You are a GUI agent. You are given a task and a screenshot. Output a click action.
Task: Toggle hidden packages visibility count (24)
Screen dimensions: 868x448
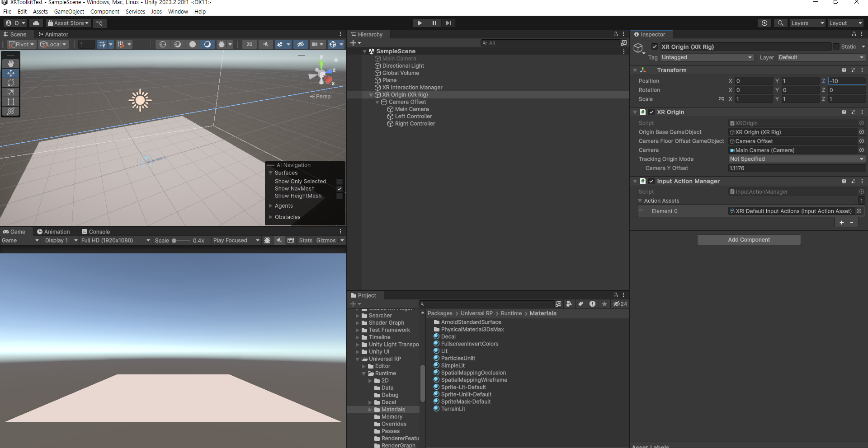tap(620, 304)
